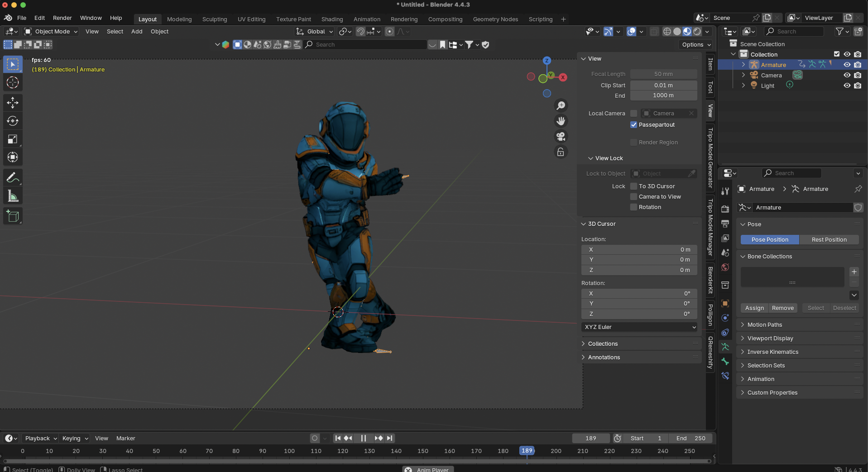The width and height of the screenshot is (868, 472).
Task: Pause the animation playback
Action: tap(363, 438)
